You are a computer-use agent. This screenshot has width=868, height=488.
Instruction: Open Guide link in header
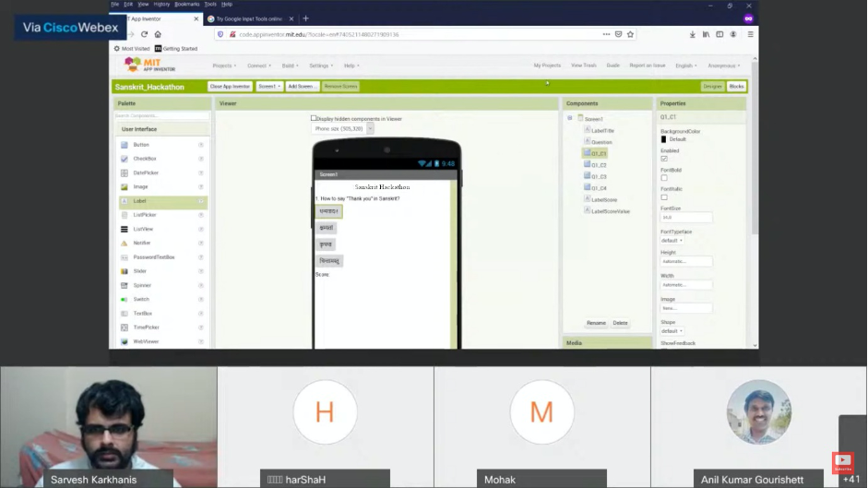point(612,65)
